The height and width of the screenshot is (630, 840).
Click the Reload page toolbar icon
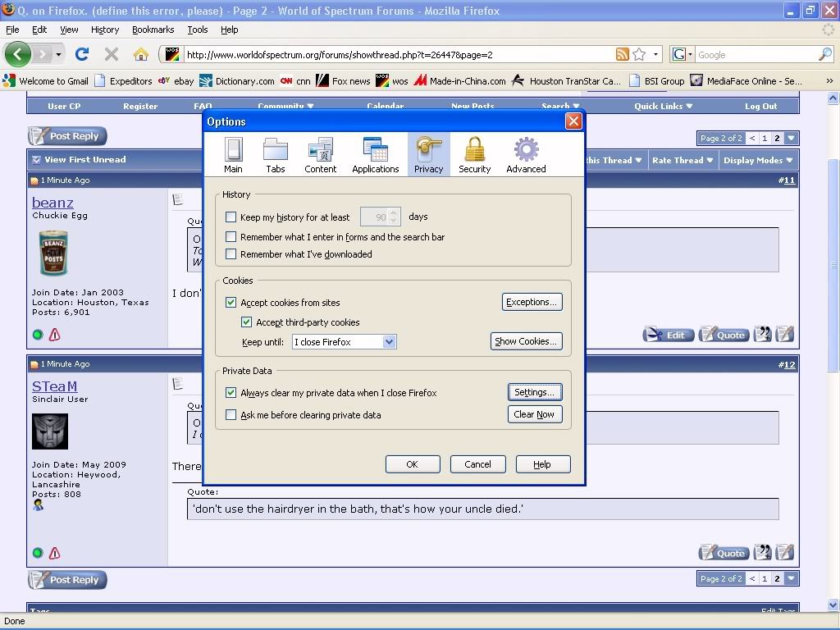(82, 55)
